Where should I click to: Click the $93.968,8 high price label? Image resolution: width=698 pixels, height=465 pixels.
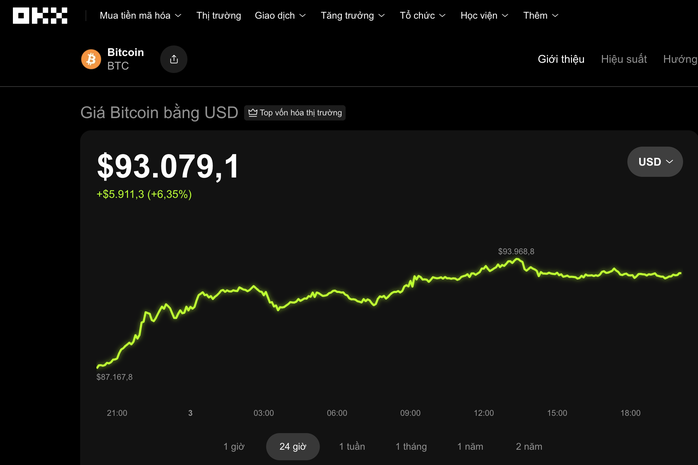(x=516, y=251)
